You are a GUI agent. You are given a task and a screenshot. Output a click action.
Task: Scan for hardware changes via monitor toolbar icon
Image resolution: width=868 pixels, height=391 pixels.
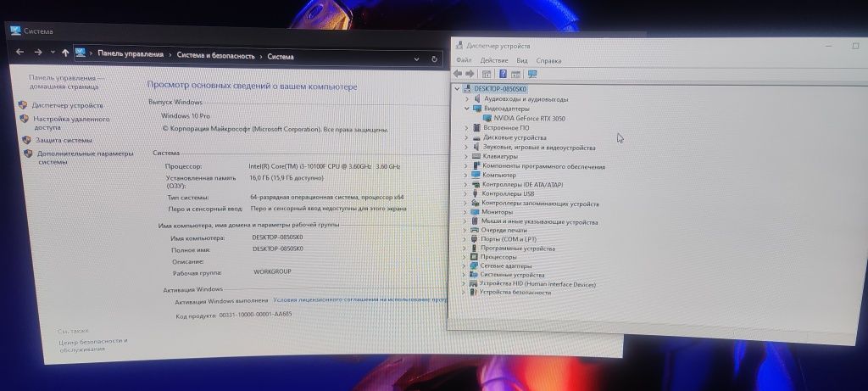click(532, 74)
